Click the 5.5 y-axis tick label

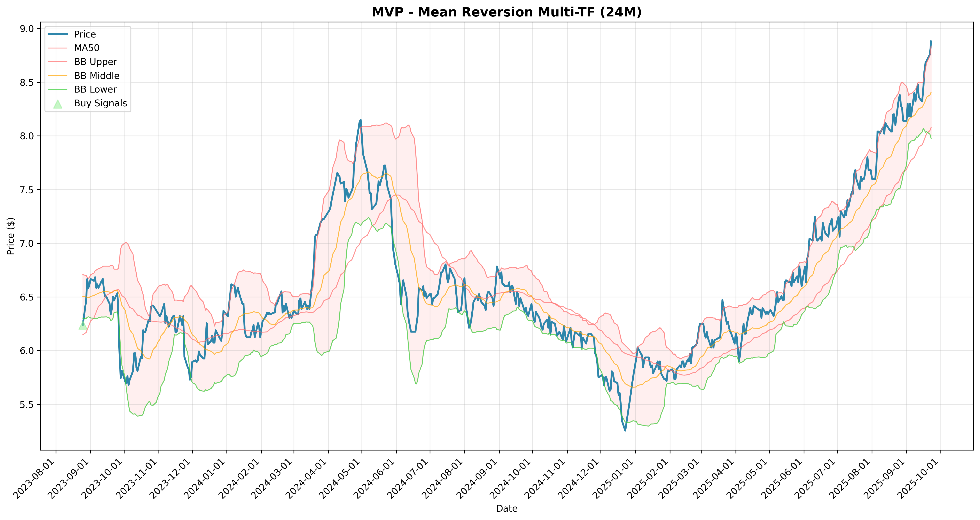[27, 405]
